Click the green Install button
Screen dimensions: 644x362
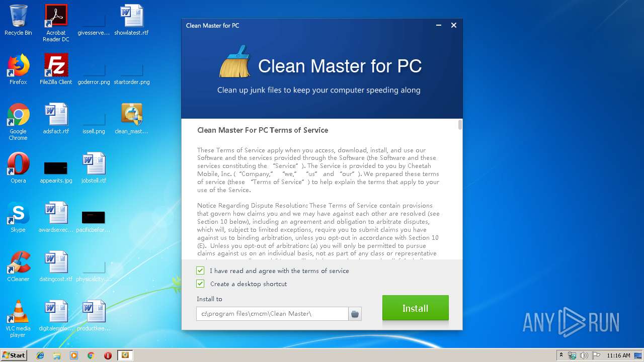point(415,308)
